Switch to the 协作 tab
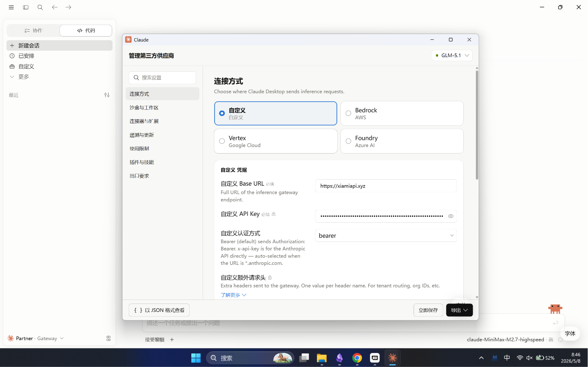588x367 pixels. [x=33, y=31]
